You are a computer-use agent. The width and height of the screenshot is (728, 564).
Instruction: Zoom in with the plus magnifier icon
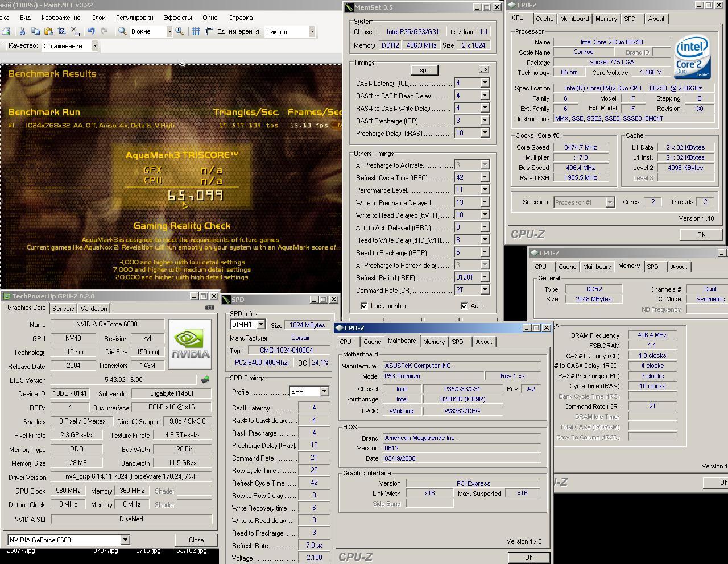click(x=180, y=32)
